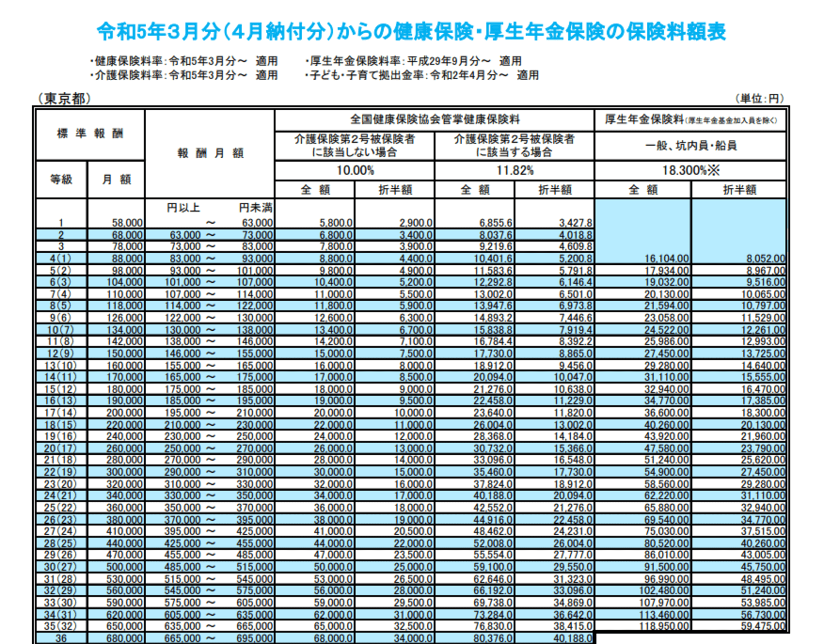Click the grade cell labeled 17(14)
This screenshot has height=644, width=824.
(x=61, y=413)
